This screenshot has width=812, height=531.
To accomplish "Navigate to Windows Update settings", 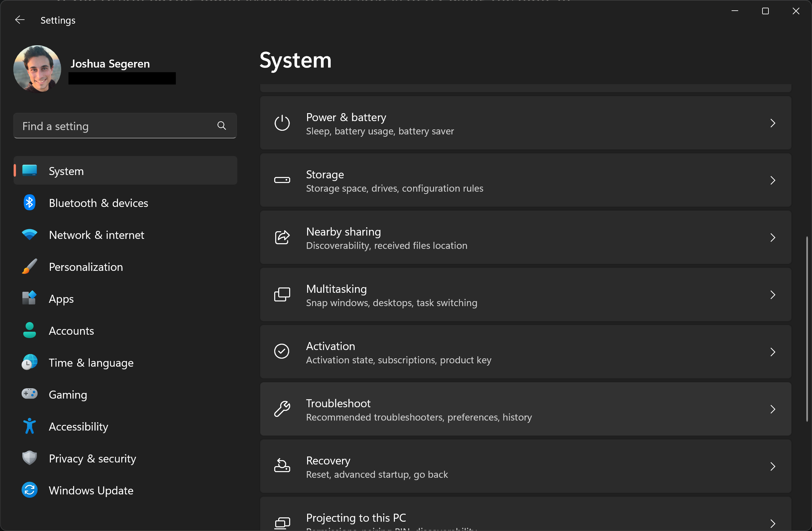I will [x=91, y=490].
